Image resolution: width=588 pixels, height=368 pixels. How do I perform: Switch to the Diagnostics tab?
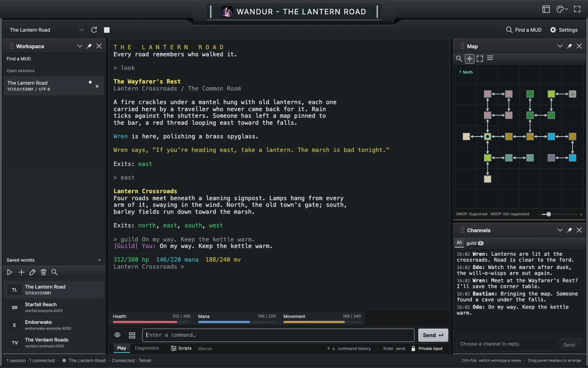(x=147, y=348)
